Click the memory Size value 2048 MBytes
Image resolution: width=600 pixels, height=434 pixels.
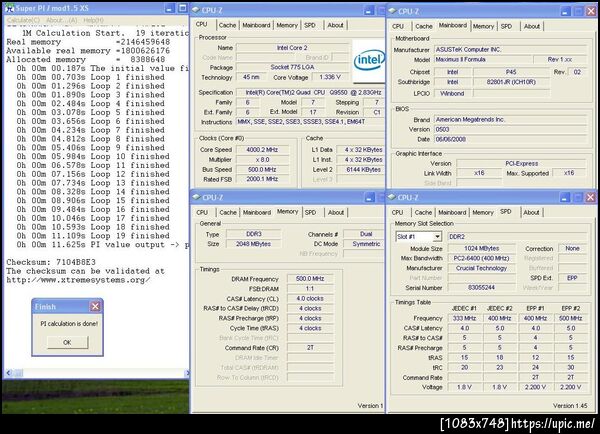tap(253, 244)
